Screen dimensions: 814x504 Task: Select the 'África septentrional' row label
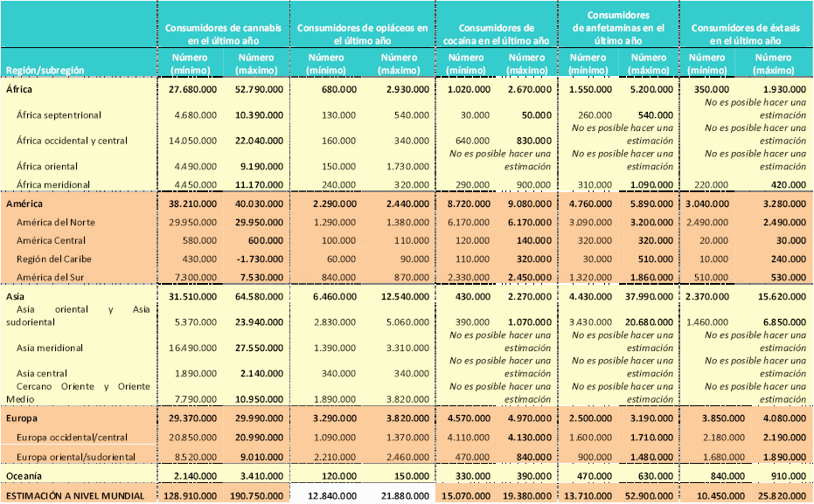59,115
